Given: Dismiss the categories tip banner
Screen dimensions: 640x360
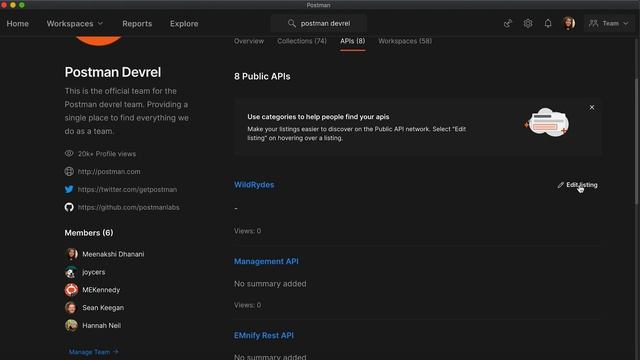Looking at the screenshot, I should 592,107.
